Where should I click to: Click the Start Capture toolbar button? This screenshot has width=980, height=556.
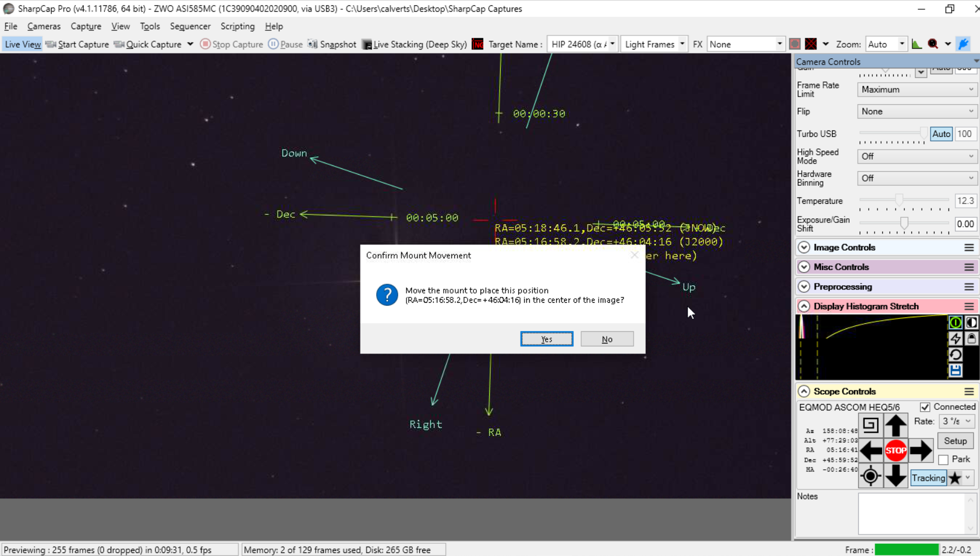coord(77,44)
